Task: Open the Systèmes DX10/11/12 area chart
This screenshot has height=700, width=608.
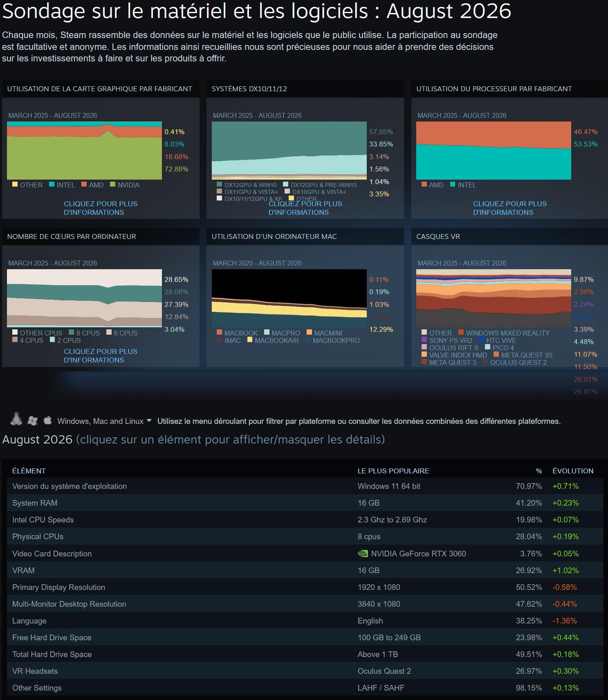Action: pyautogui.click(x=289, y=151)
